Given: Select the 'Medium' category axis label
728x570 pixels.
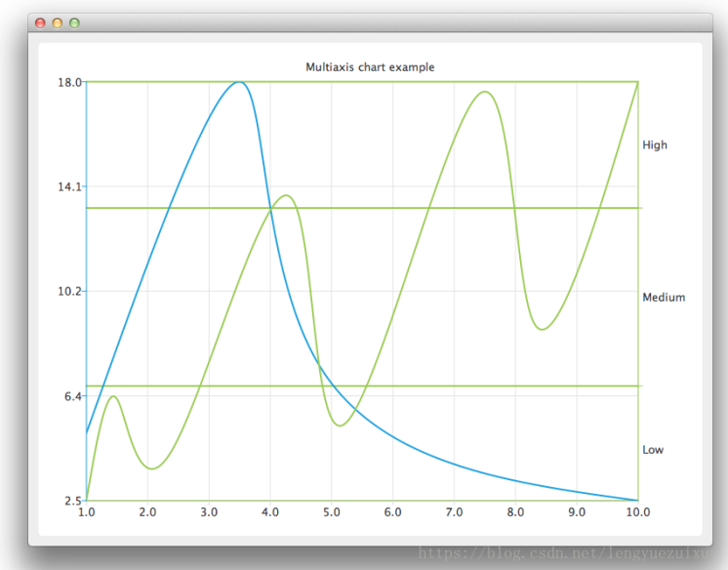Looking at the screenshot, I should tap(664, 298).
